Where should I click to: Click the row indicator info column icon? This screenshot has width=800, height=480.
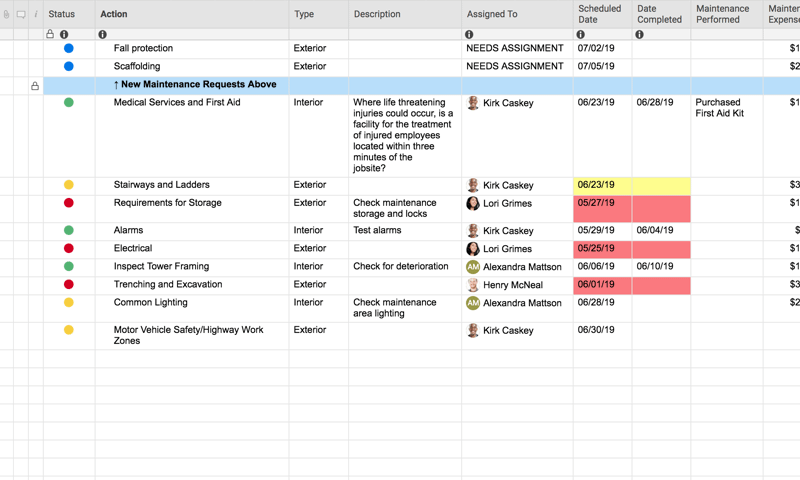click(36, 14)
